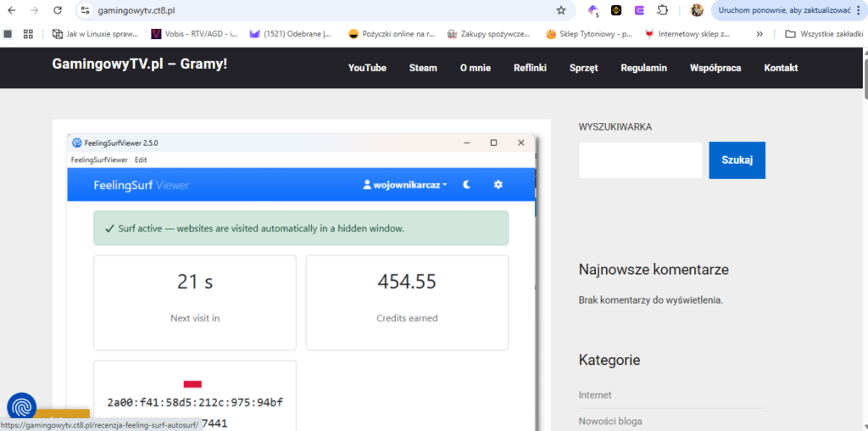The width and height of the screenshot is (868, 431).
Task: Open the apps grid icon in bookmarks bar
Action: (x=28, y=34)
